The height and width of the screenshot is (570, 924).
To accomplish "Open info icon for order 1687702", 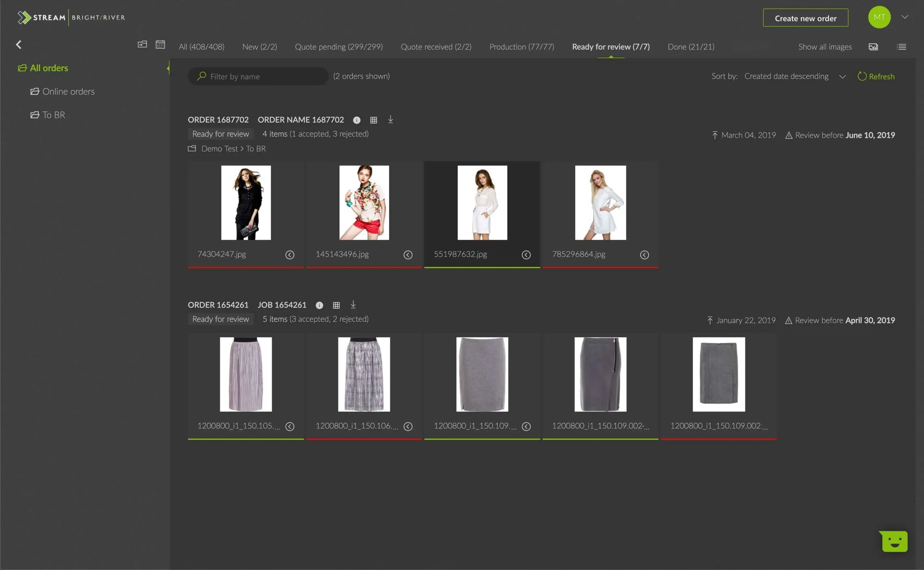I will 357,120.
